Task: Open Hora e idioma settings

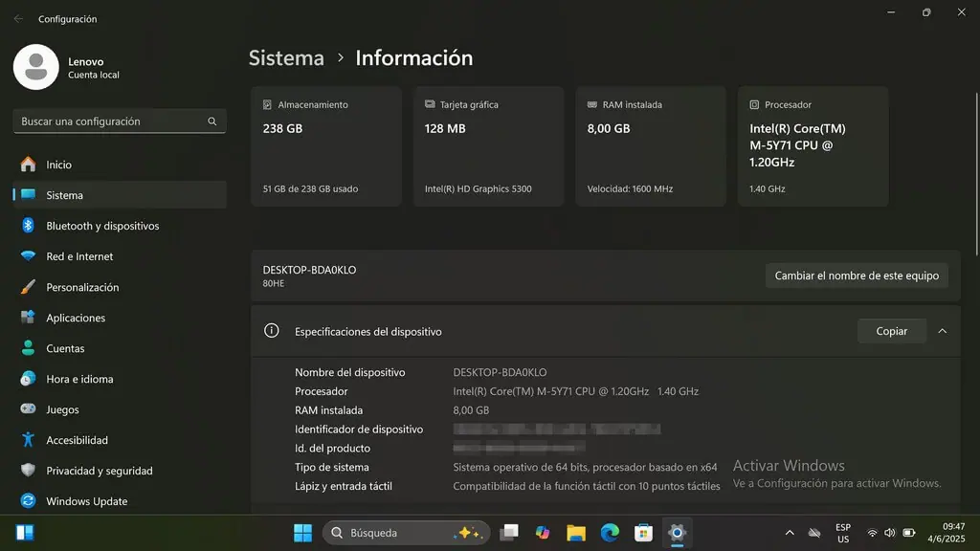Action: (x=120, y=379)
